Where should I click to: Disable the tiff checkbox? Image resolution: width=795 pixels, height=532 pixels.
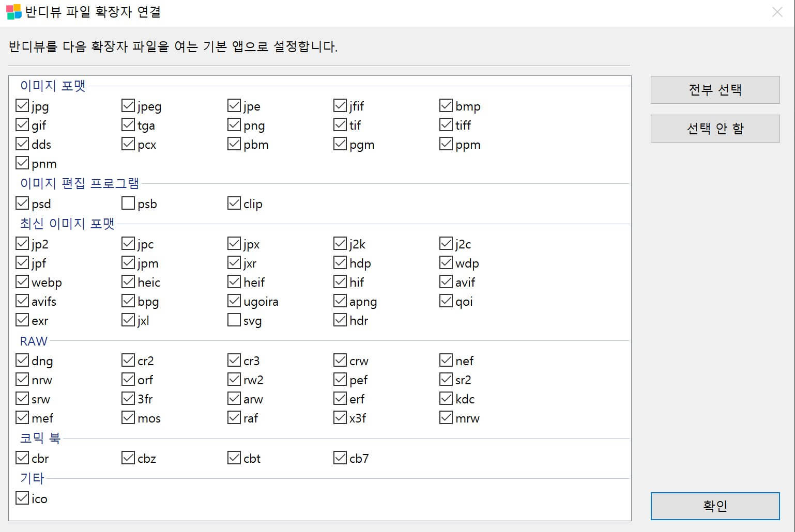click(446, 124)
